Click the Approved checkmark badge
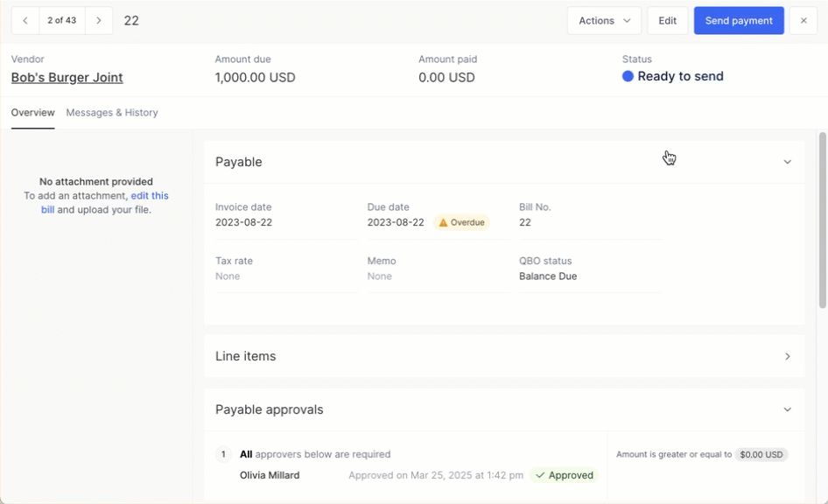The height and width of the screenshot is (504, 828). click(x=564, y=475)
